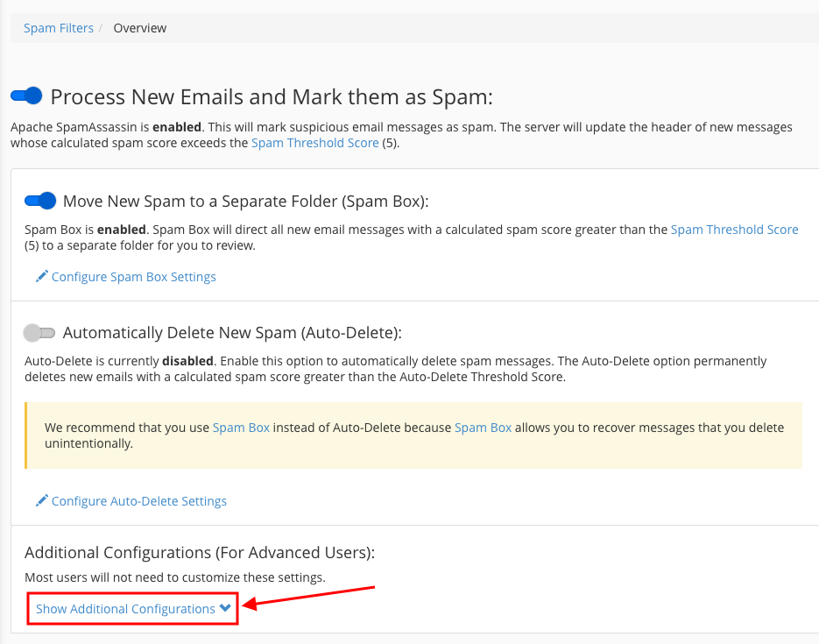Click the pencil icon beside Configure Auto-Delete Settings
Image resolution: width=819 pixels, height=644 pixels.
41,500
